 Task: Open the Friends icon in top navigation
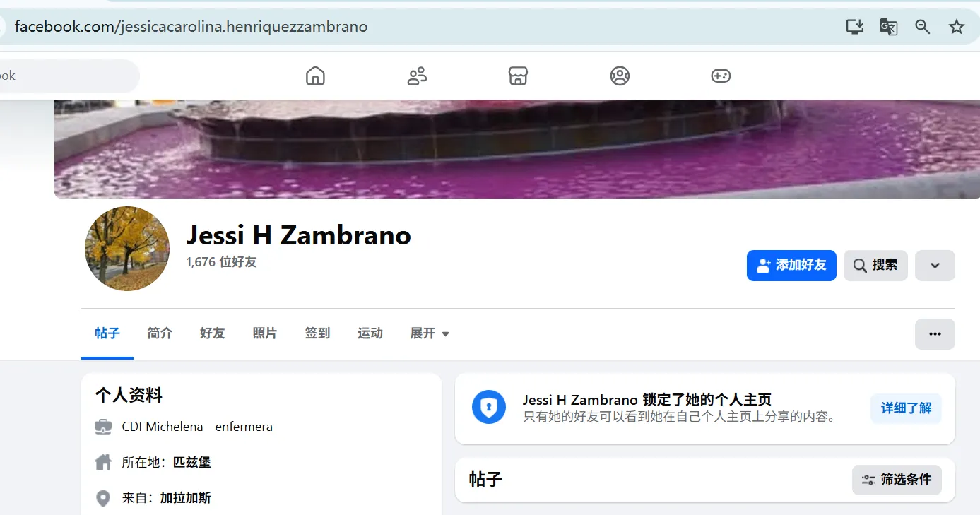point(417,76)
